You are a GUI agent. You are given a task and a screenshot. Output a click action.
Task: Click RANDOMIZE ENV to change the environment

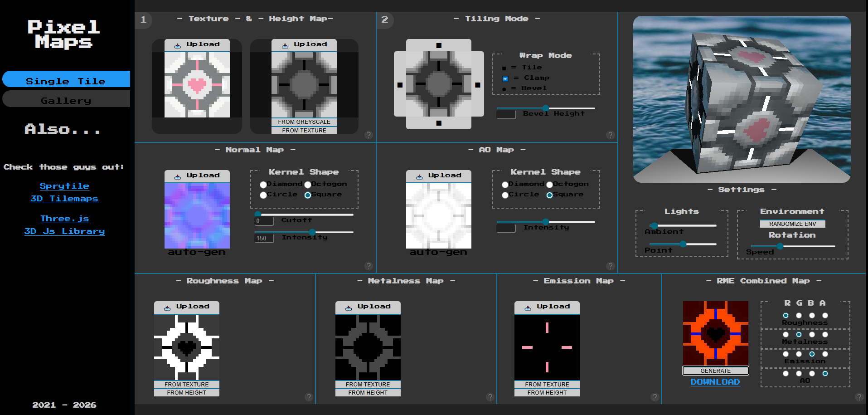(792, 223)
